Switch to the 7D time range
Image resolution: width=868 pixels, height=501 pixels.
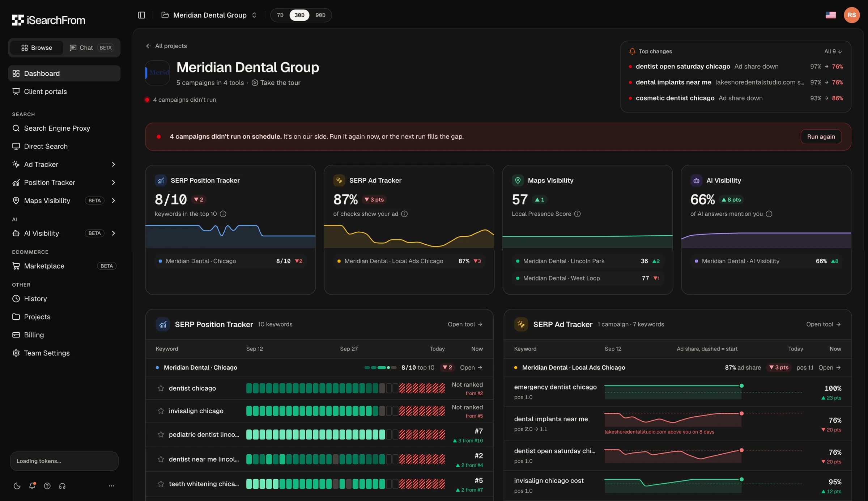[280, 15]
